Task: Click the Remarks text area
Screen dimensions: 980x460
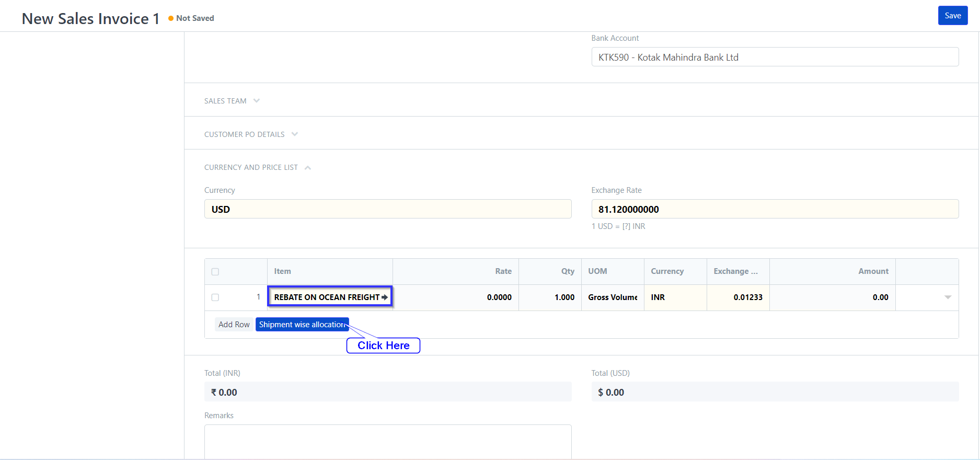Action: pyautogui.click(x=388, y=442)
